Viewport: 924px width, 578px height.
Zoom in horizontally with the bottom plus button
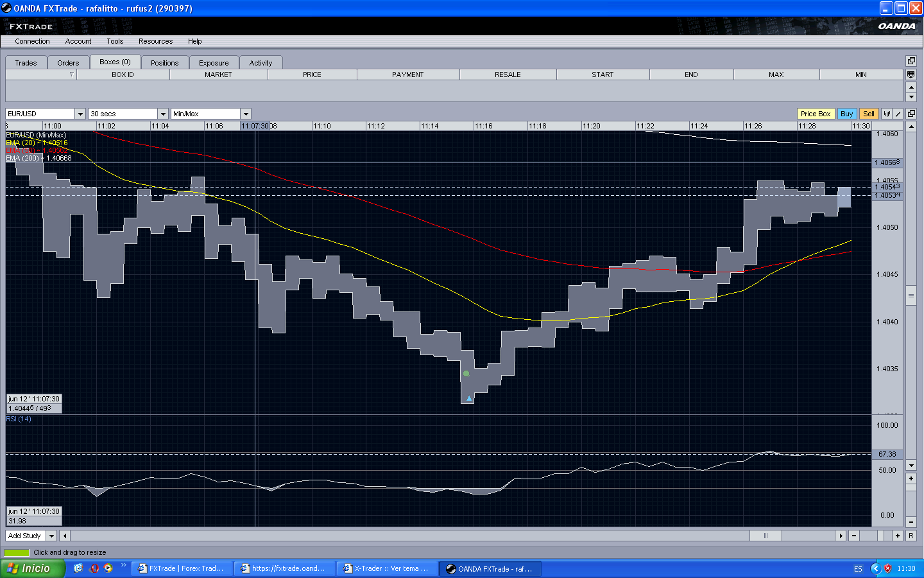[898, 536]
